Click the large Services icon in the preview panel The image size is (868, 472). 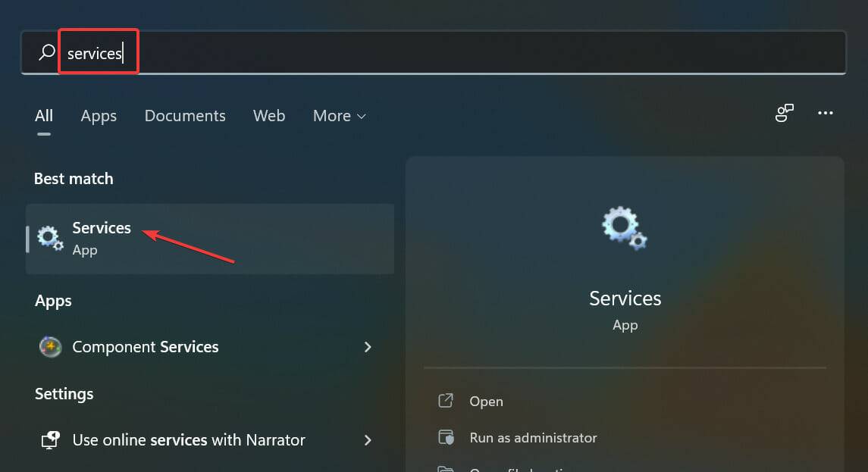click(624, 227)
